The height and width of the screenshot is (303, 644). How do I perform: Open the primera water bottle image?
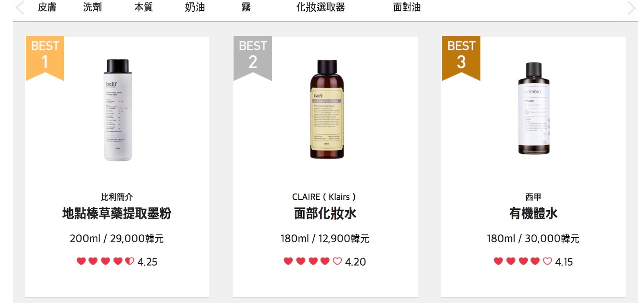pyautogui.click(x=534, y=109)
